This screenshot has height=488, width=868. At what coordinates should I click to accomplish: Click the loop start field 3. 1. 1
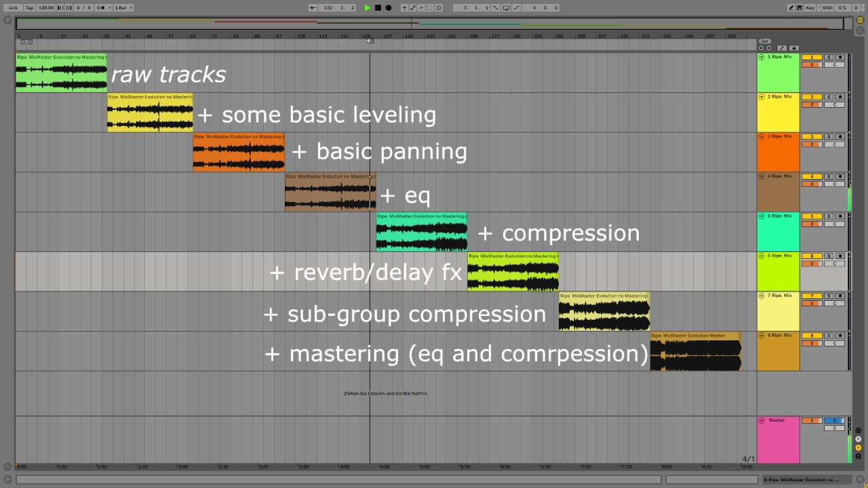472,8
